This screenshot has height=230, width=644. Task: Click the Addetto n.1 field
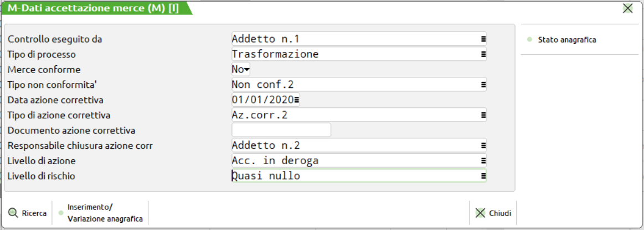(354, 39)
